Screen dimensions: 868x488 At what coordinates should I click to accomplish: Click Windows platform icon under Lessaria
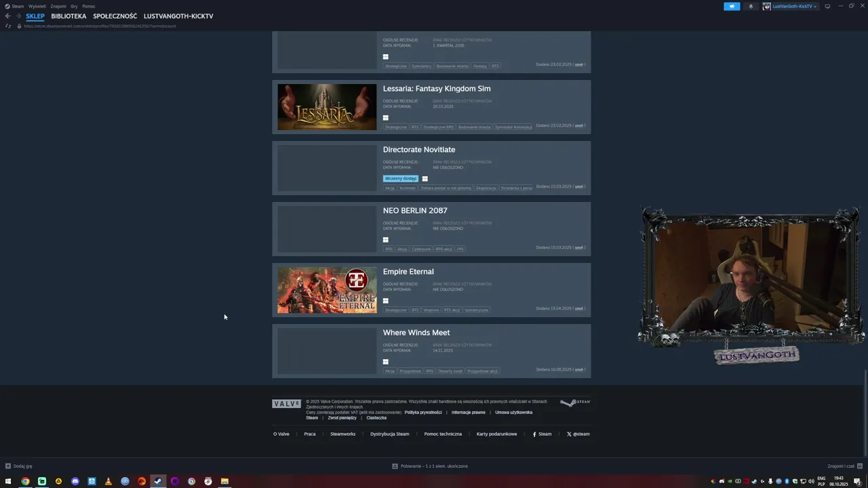coord(386,117)
